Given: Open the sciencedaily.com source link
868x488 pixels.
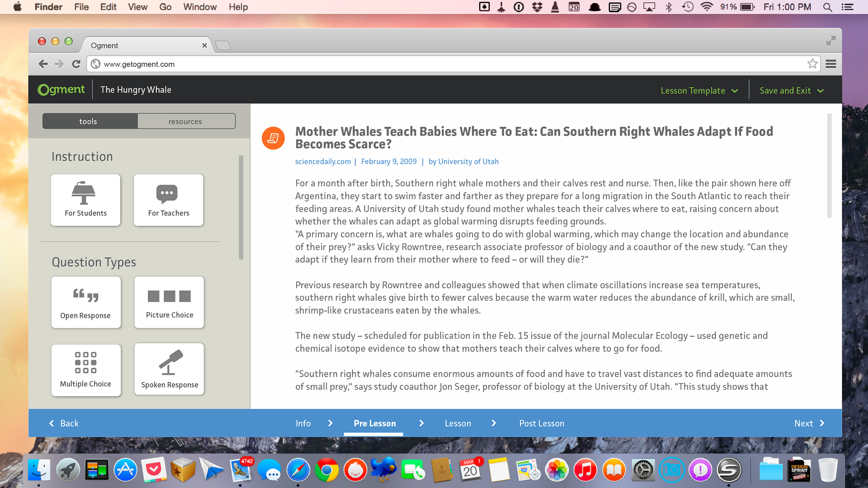Looking at the screenshot, I should 323,161.
